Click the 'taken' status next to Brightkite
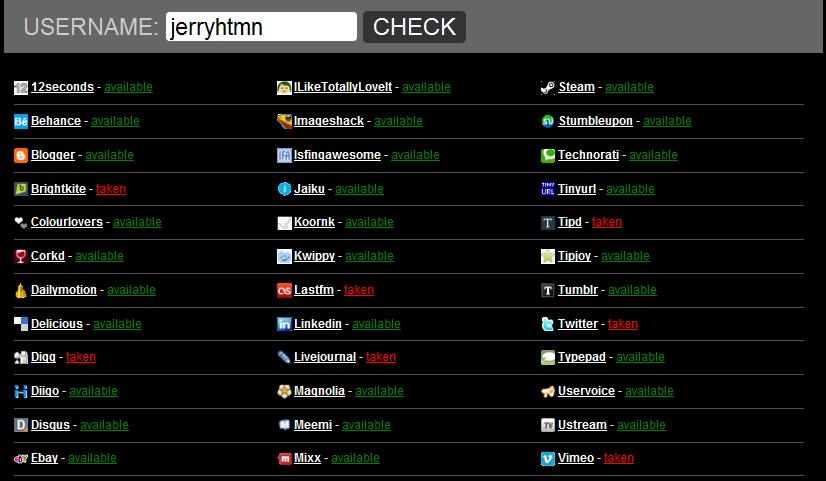Viewport: 826px width, 481px height. (x=111, y=189)
